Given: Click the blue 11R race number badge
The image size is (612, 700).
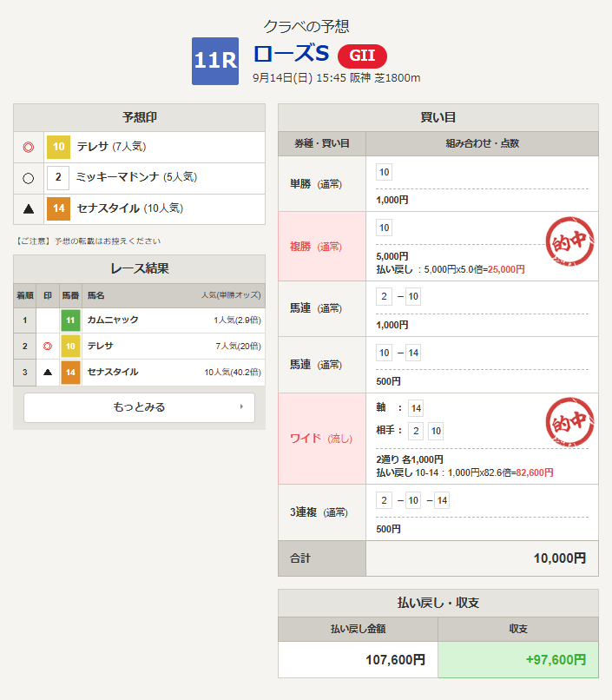Looking at the screenshot, I should pos(214,61).
